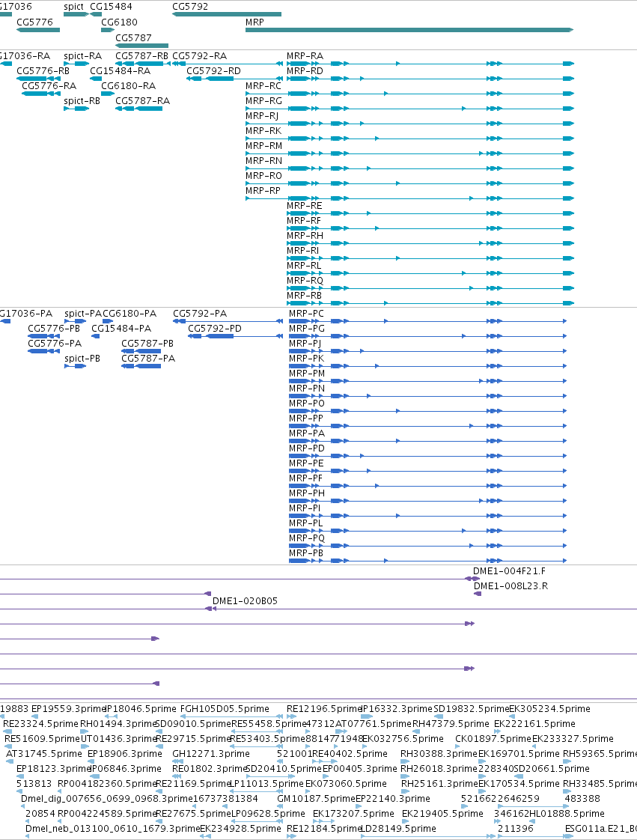Select protein CG5776-PB
This screenshot has width=637, height=840.
pos(54,329)
